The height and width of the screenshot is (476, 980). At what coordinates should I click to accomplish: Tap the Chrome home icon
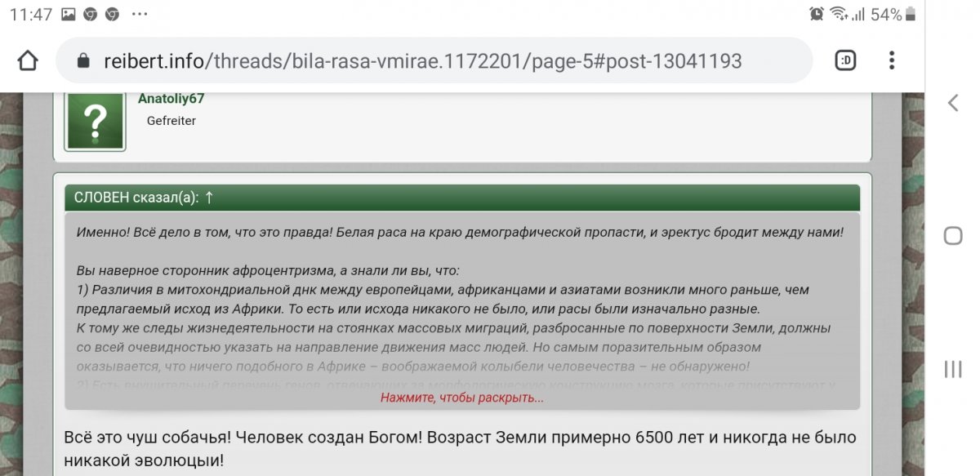(x=28, y=60)
